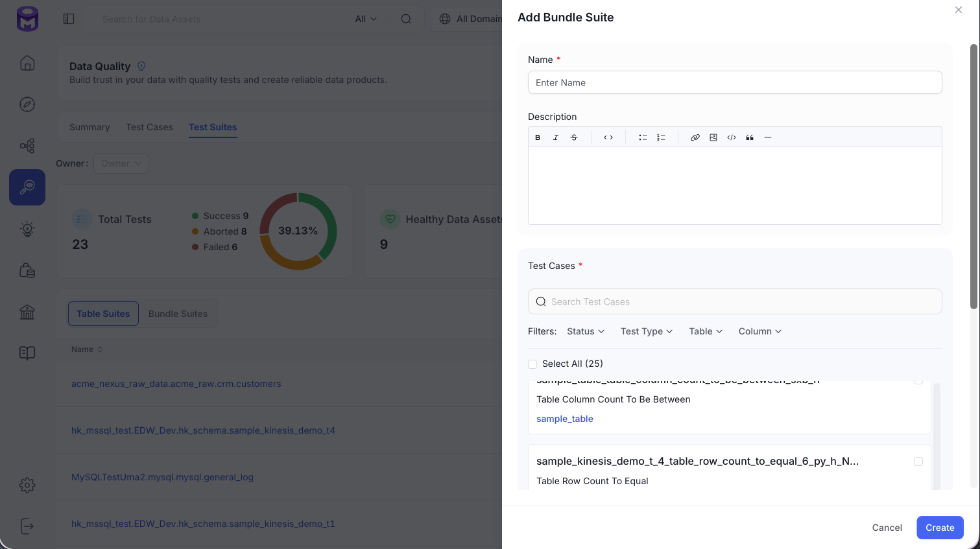Viewport: 980px width, 549px height.
Task: Apply italic formatting in description editor
Action: pyautogui.click(x=556, y=137)
